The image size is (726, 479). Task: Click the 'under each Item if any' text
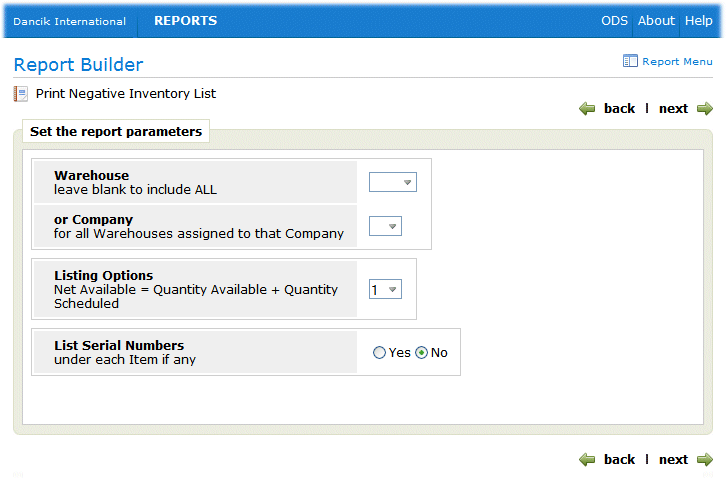(125, 360)
